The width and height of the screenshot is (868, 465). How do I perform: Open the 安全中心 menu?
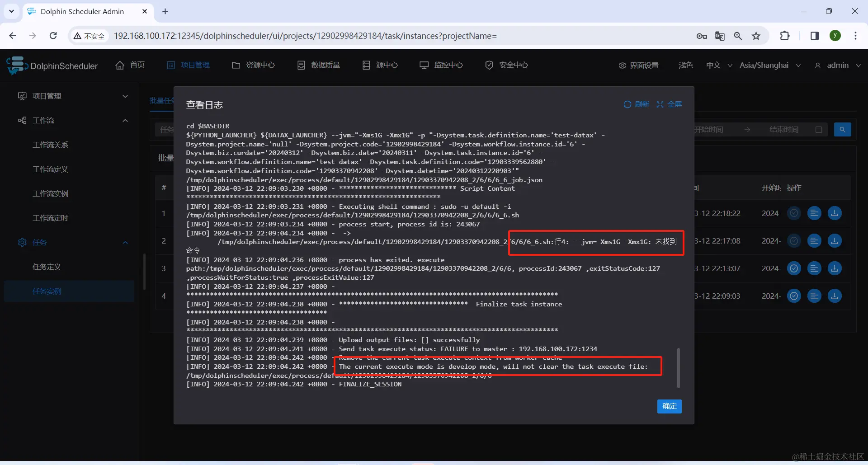[506, 65]
